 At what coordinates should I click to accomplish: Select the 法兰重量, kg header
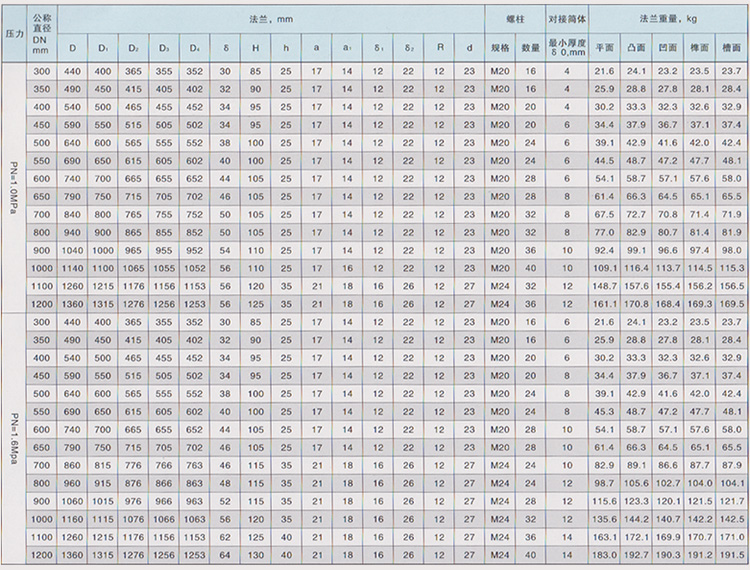click(667, 18)
